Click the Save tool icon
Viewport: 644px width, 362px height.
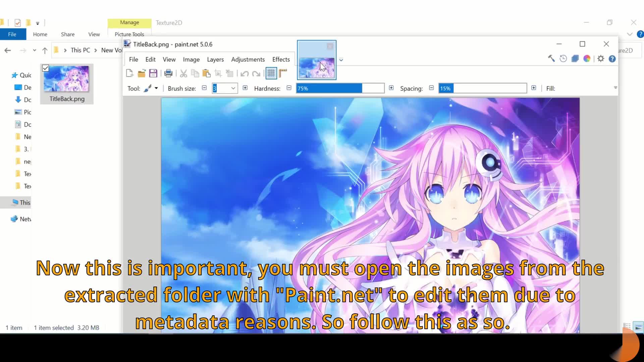pyautogui.click(x=154, y=73)
